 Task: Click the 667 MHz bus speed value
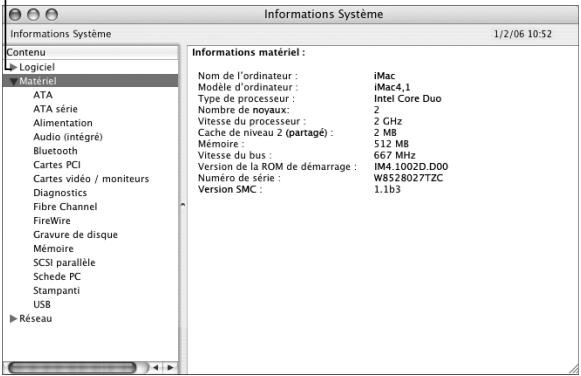tap(395, 155)
